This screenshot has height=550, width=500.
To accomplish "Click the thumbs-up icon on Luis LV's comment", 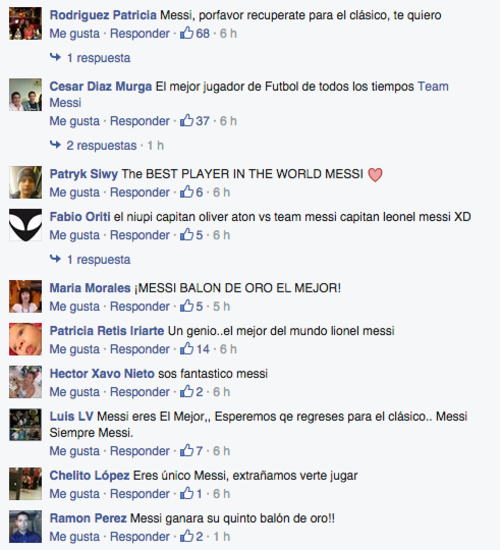I will click(x=187, y=450).
